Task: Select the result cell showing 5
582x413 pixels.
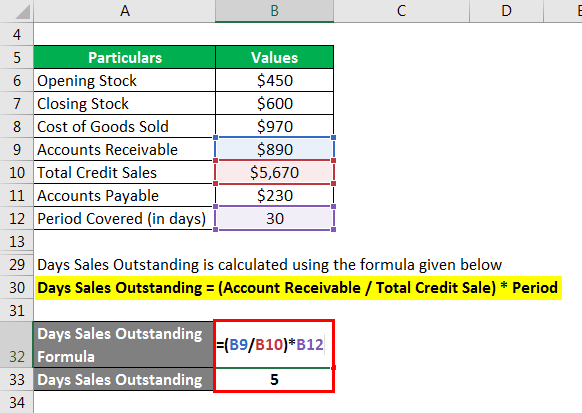Action: click(274, 380)
